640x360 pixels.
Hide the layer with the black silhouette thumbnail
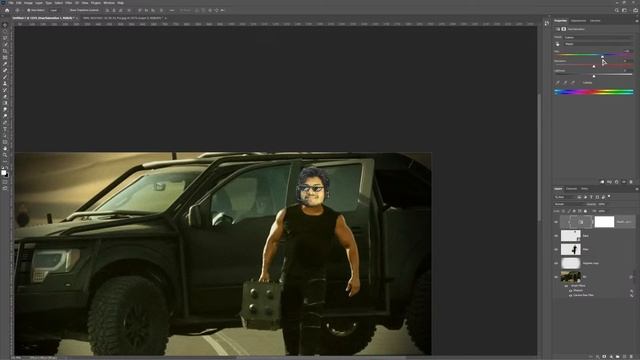pyautogui.click(x=556, y=249)
